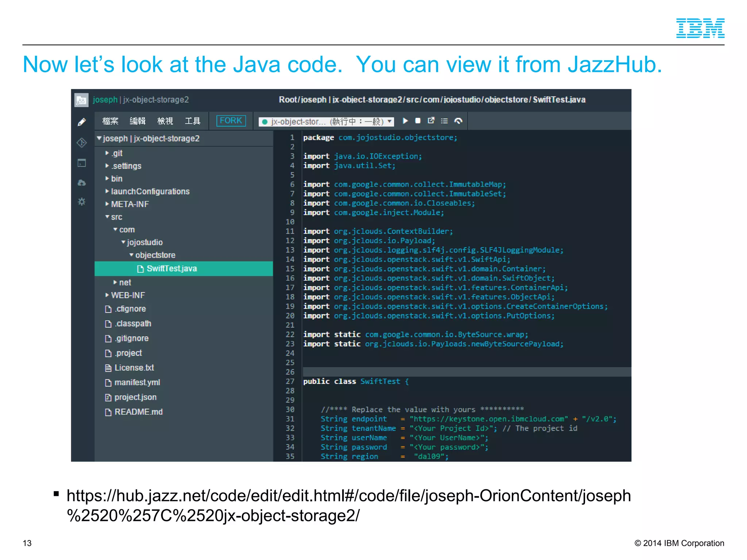
Task: Open the logs list icon in toolbar
Action: [x=444, y=121]
